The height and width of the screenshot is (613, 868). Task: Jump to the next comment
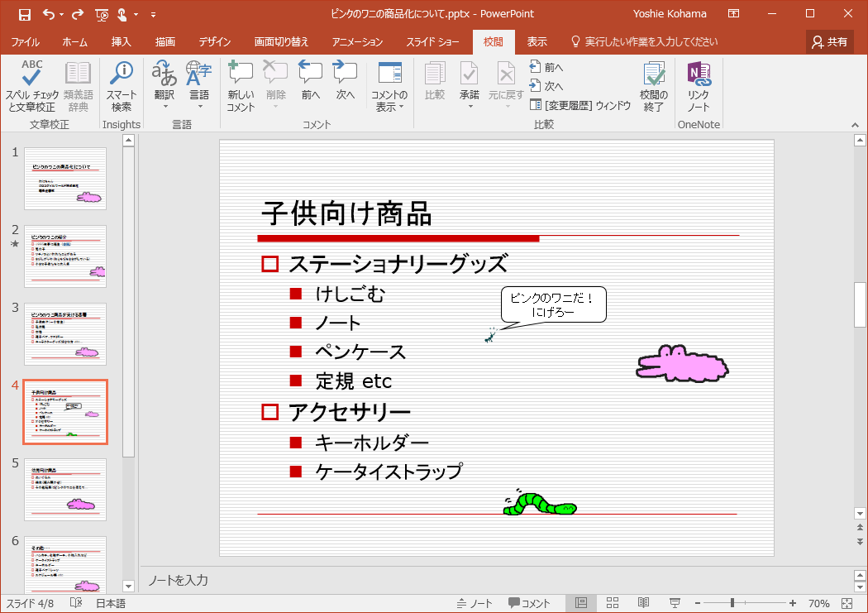345,86
